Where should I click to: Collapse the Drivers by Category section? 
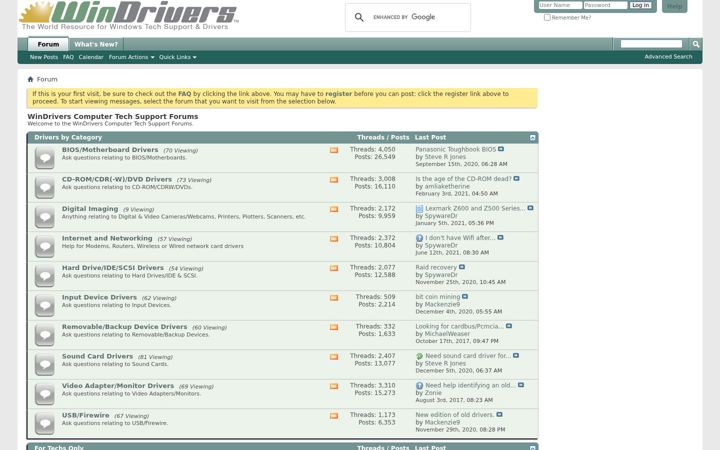pos(533,138)
